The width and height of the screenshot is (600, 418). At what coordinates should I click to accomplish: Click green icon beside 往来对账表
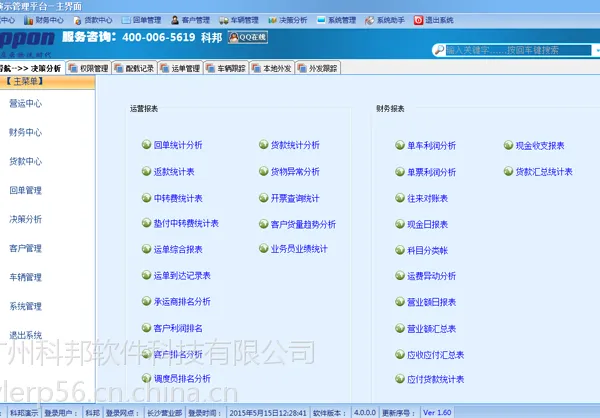[x=400, y=198]
